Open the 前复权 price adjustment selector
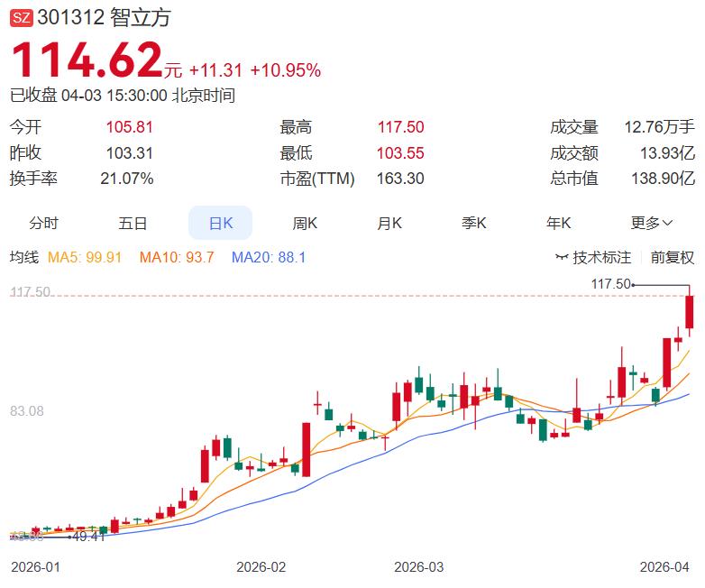 673,257
